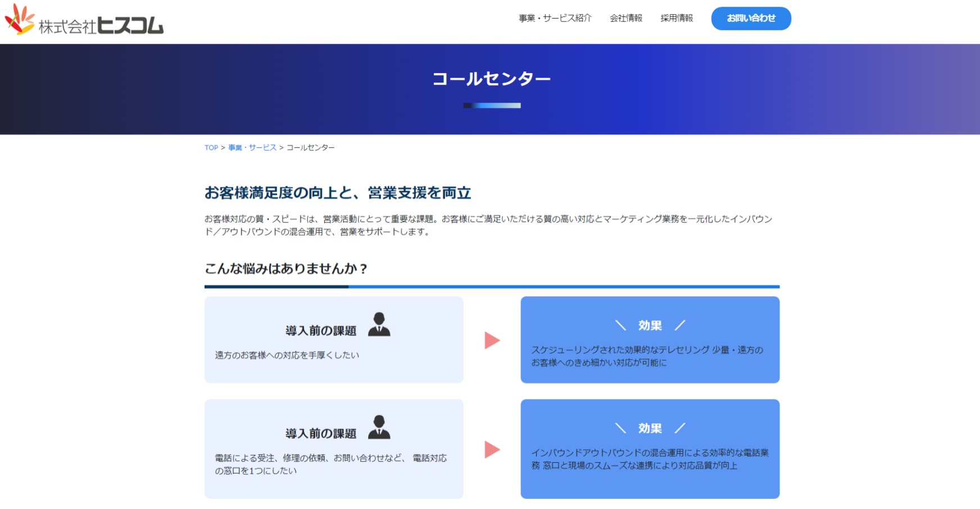Follow the TOP breadcrumb link

click(x=211, y=148)
